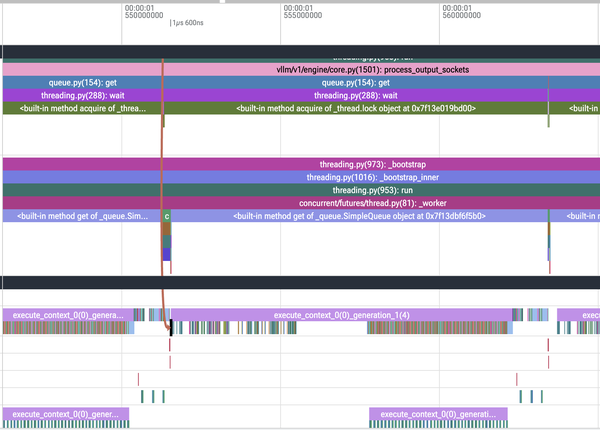Select the execute_context_0(0)_generation_1(4) slice
The width and height of the screenshot is (600, 430).
[341, 315]
